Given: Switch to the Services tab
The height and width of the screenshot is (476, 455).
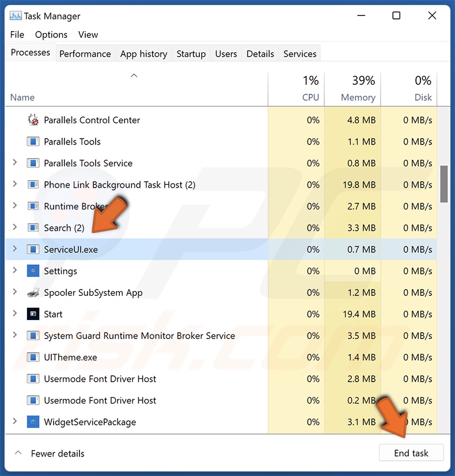Looking at the screenshot, I should pos(300,54).
